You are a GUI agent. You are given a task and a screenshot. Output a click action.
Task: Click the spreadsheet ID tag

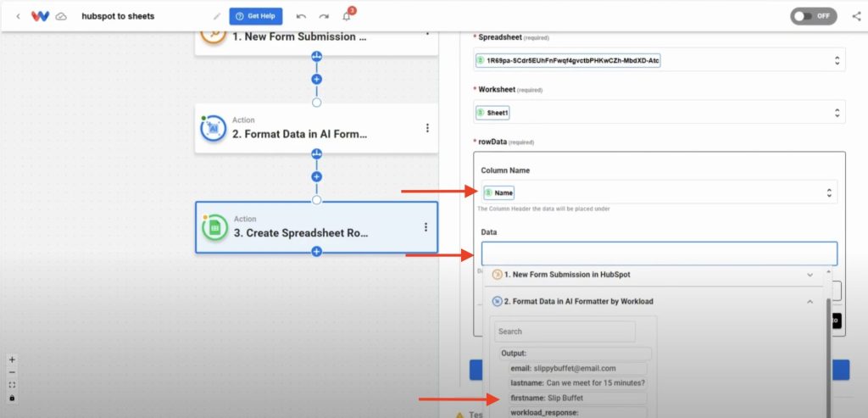point(568,60)
